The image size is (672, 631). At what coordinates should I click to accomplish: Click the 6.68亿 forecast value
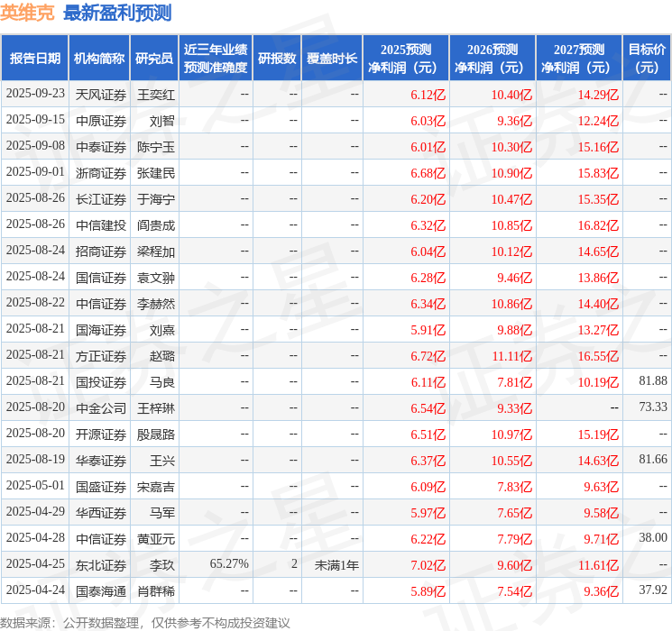(x=428, y=173)
